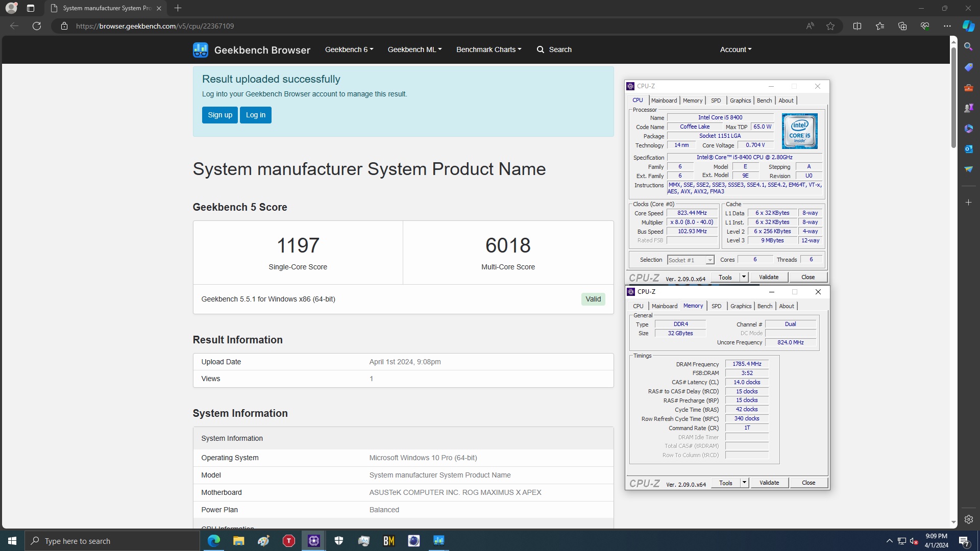
Task: Open notification center icon
Action: pyautogui.click(x=964, y=541)
